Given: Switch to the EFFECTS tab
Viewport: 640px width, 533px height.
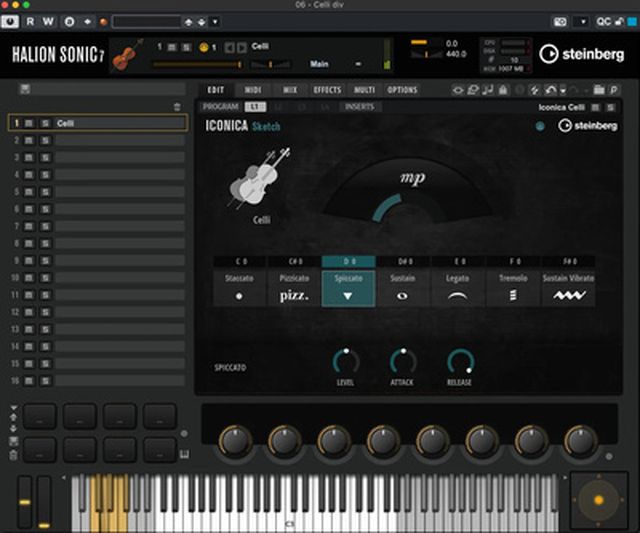Looking at the screenshot, I should tap(327, 90).
